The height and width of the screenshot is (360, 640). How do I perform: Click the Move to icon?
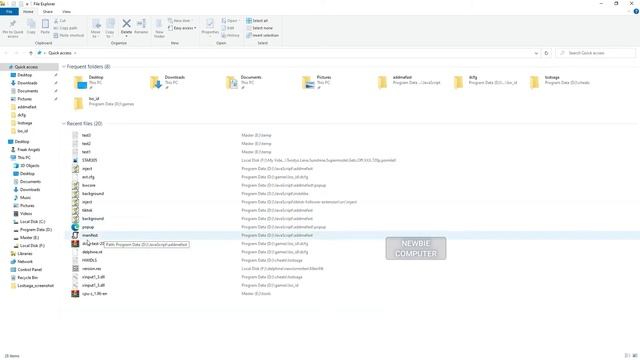click(96, 24)
